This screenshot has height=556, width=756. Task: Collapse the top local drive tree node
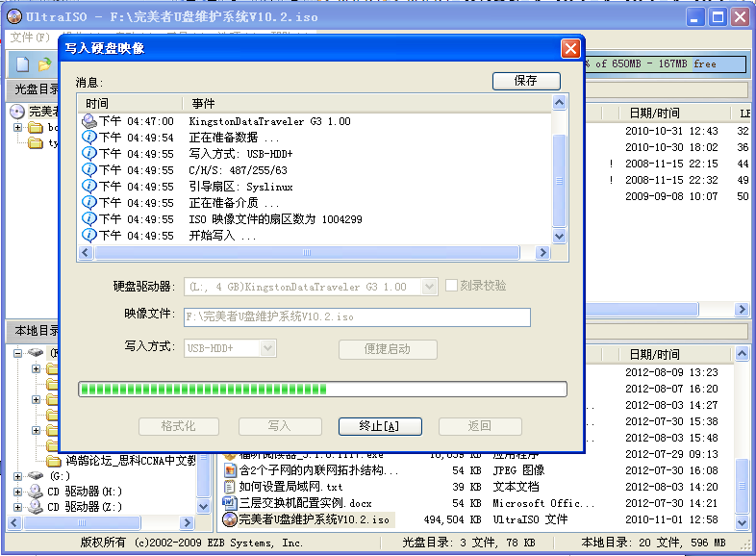click(x=18, y=353)
